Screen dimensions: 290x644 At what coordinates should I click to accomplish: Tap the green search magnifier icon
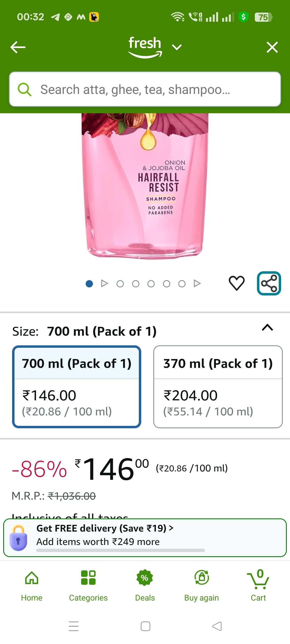point(24,89)
